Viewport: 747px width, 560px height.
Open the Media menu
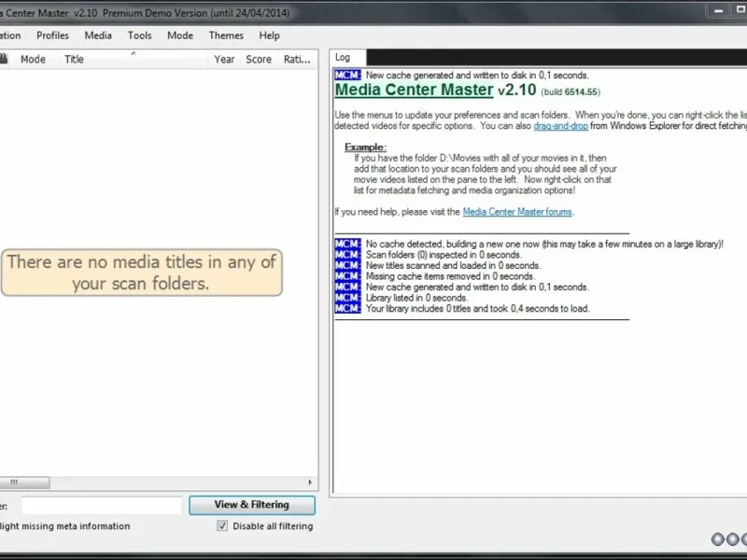98,35
